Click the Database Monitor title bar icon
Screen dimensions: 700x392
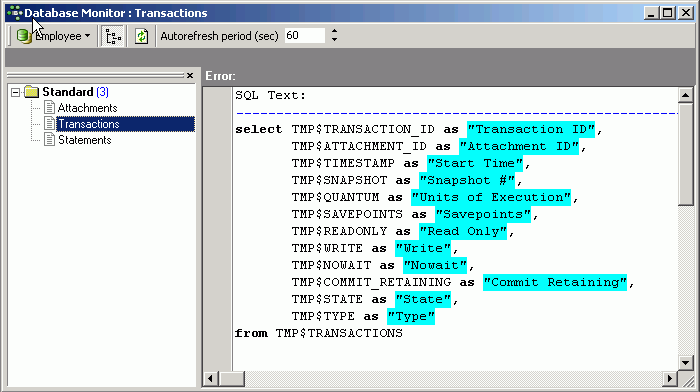tap(15, 13)
